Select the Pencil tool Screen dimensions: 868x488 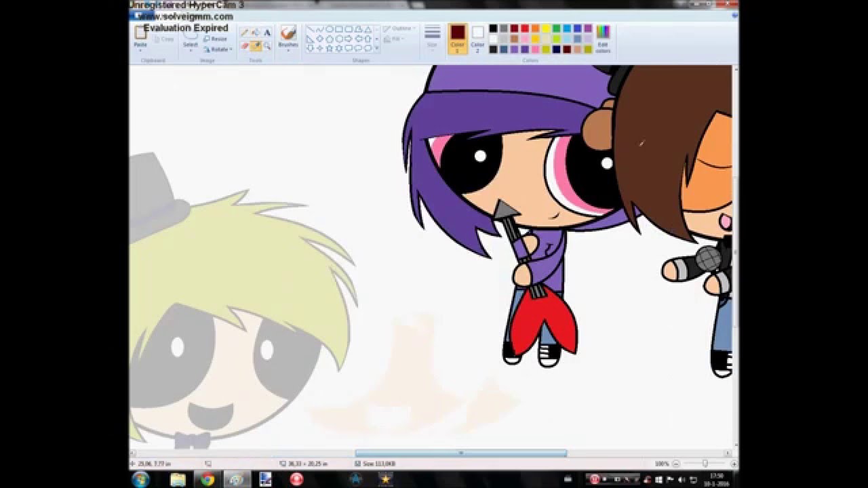(x=244, y=33)
